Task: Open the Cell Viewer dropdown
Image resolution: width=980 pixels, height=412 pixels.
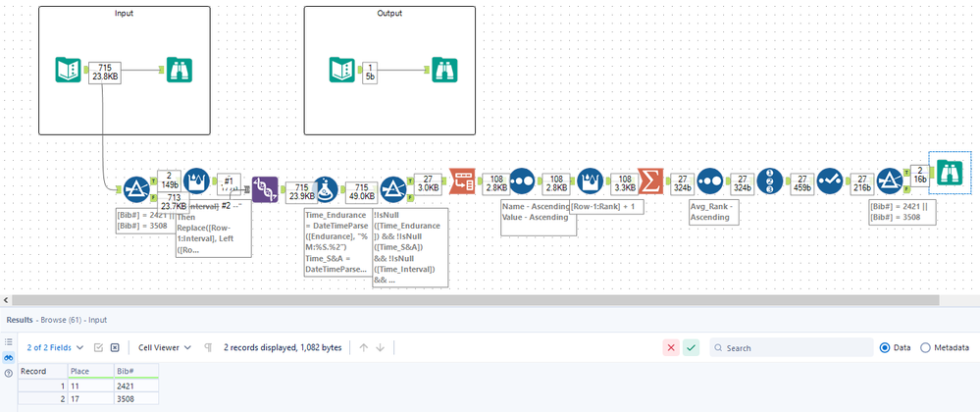Action: [165, 347]
